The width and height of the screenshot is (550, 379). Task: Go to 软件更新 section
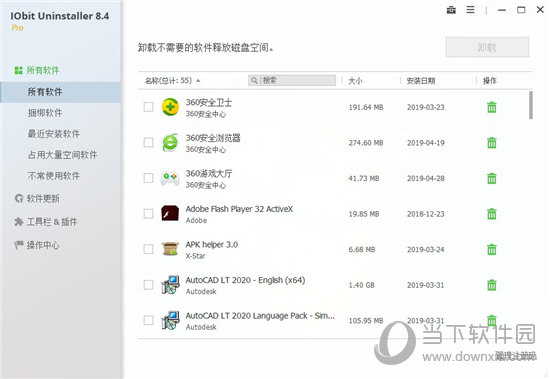pos(43,199)
